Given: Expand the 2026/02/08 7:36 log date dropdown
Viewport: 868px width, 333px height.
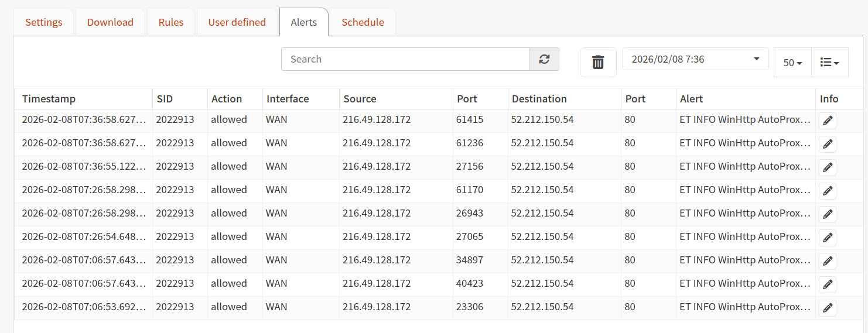Looking at the screenshot, I should pyautogui.click(x=695, y=59).
